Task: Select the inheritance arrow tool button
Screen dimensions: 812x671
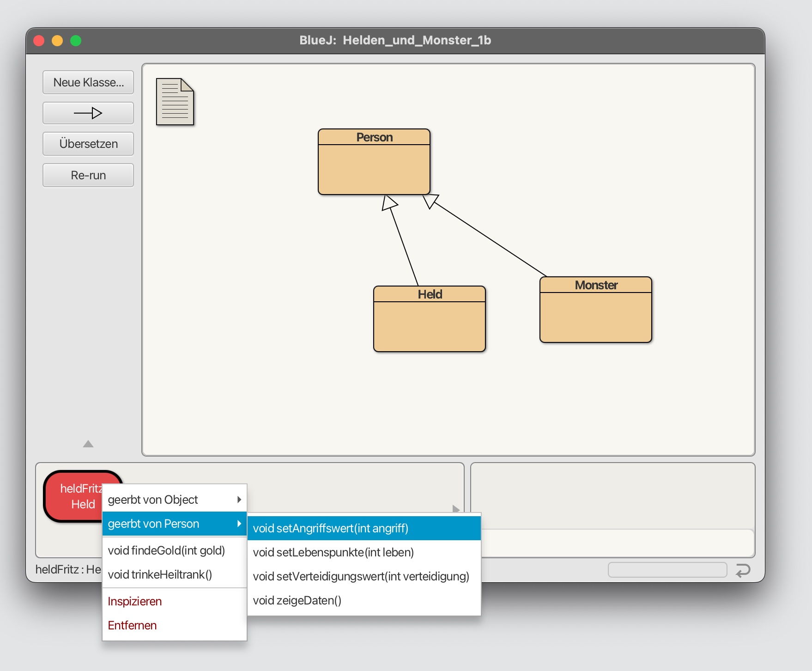Action: coord(88,113)
